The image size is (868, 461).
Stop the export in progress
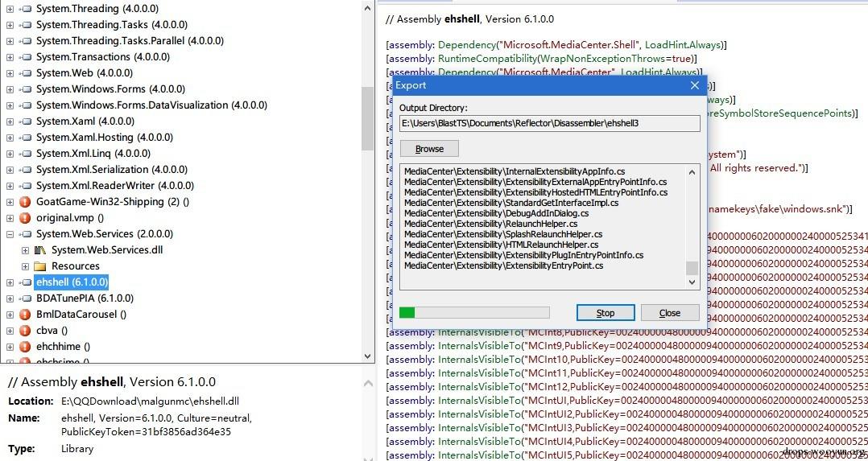[605, 313]
